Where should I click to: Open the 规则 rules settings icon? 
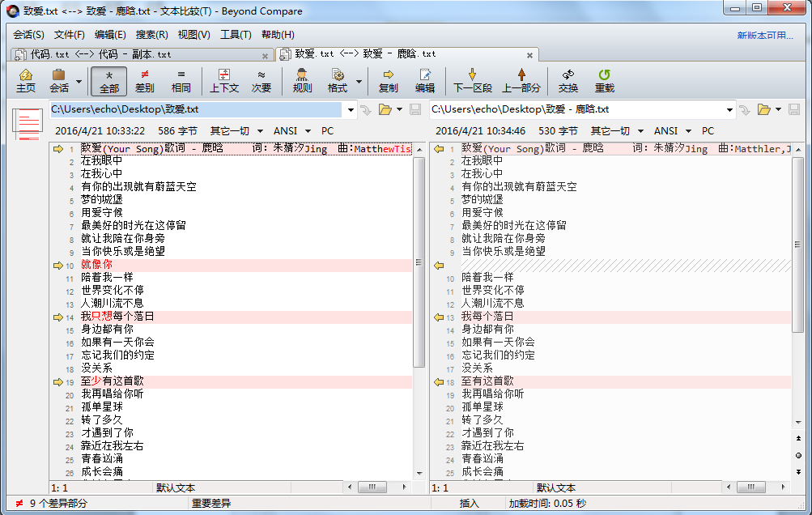tap(301, 81)
